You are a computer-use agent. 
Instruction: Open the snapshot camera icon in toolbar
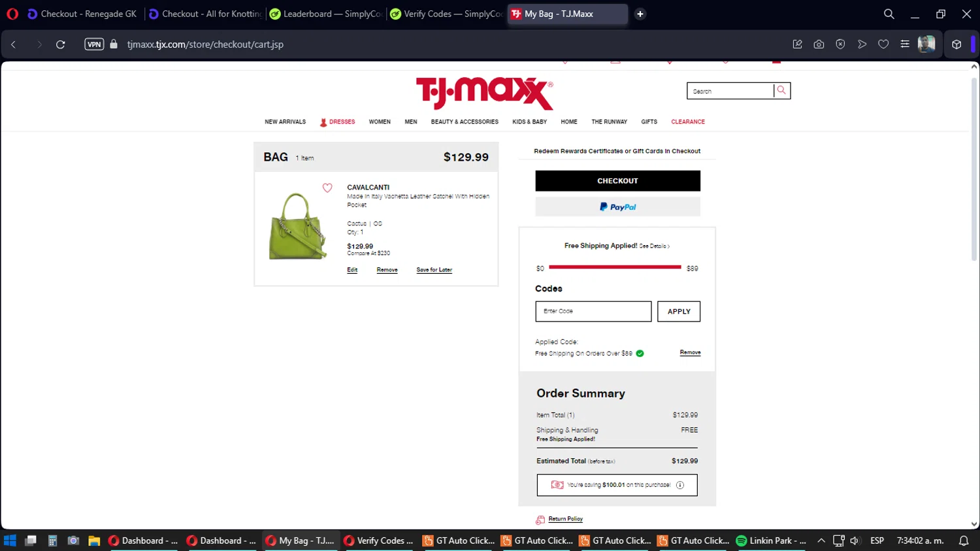(819, 44)
